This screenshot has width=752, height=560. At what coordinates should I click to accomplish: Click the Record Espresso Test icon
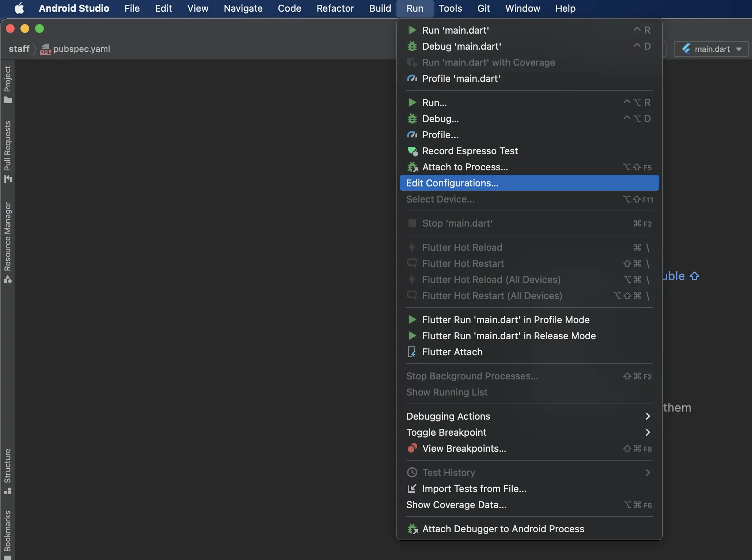coord(412,151)
